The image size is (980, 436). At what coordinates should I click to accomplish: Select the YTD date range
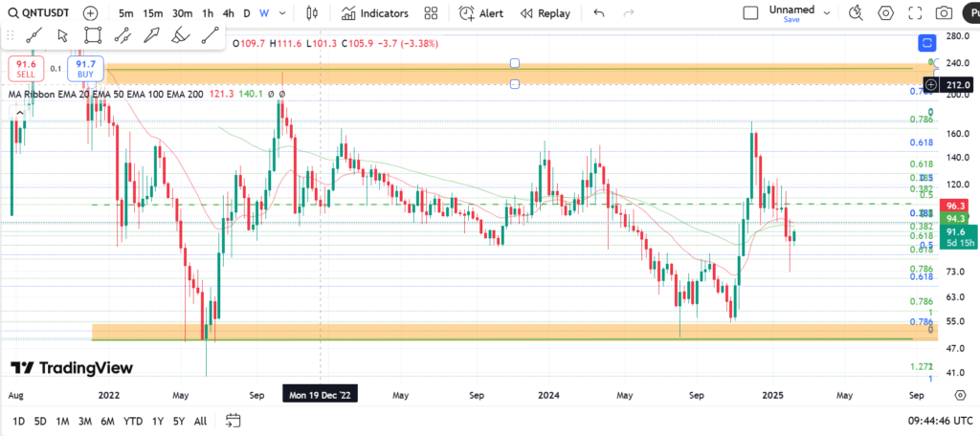[x=133, y=421]
